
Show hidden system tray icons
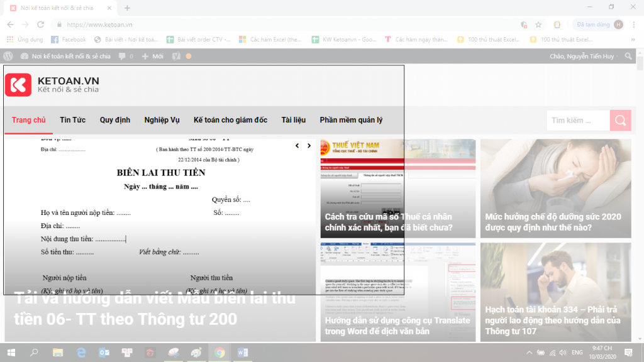[x=529, y=353]
